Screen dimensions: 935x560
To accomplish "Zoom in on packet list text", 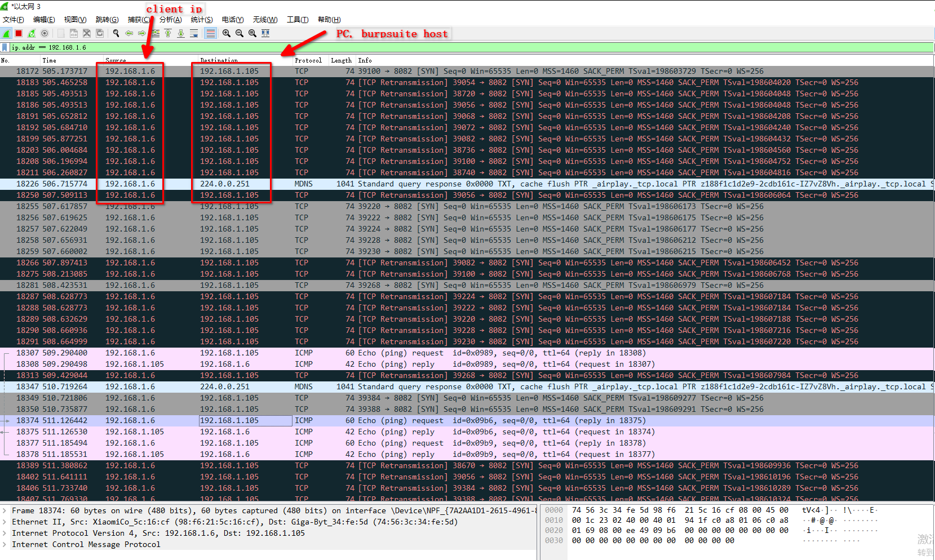I will 227,33.
